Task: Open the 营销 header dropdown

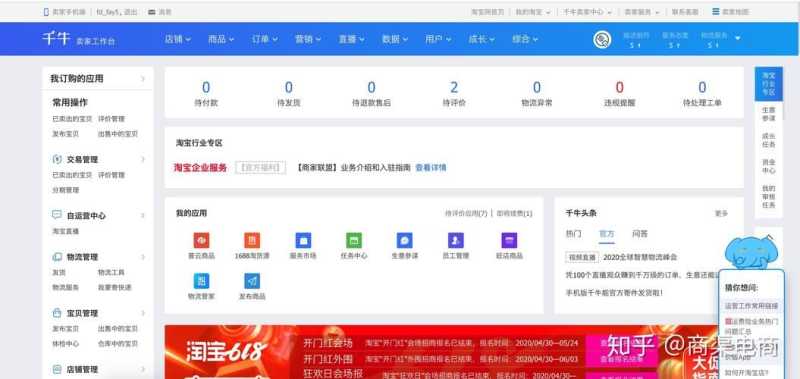Action: pos(308,39)
